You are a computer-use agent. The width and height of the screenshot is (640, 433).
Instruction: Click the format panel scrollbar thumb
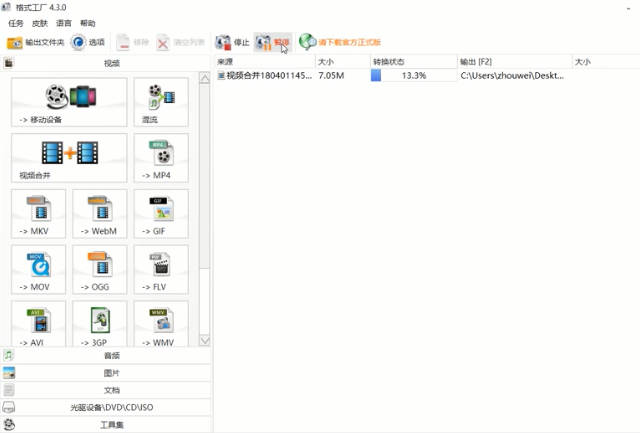coord(204,176)
